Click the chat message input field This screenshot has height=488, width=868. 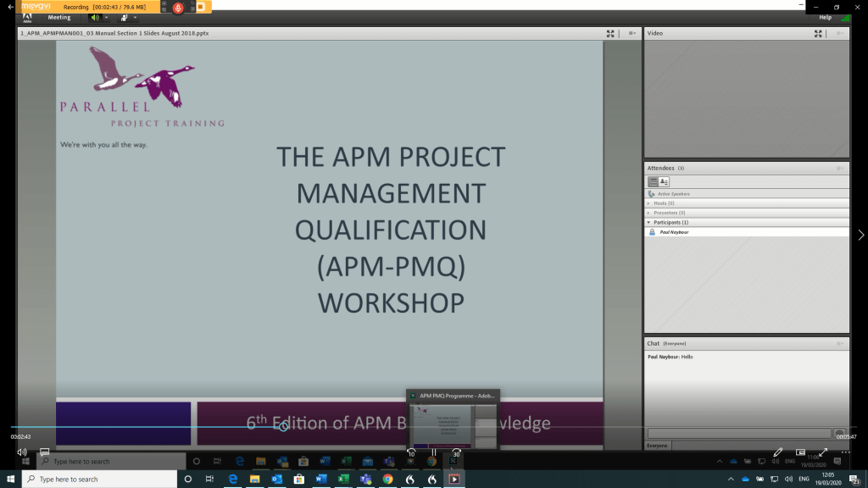point(737,433)
